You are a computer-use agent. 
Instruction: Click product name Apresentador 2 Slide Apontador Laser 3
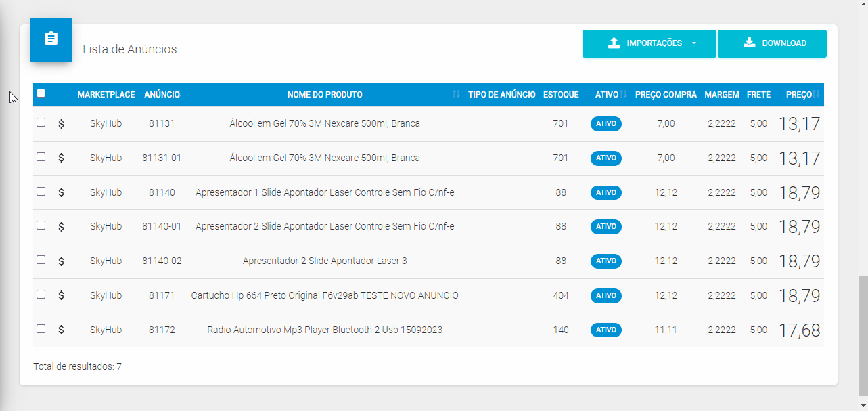pos(325,261)
